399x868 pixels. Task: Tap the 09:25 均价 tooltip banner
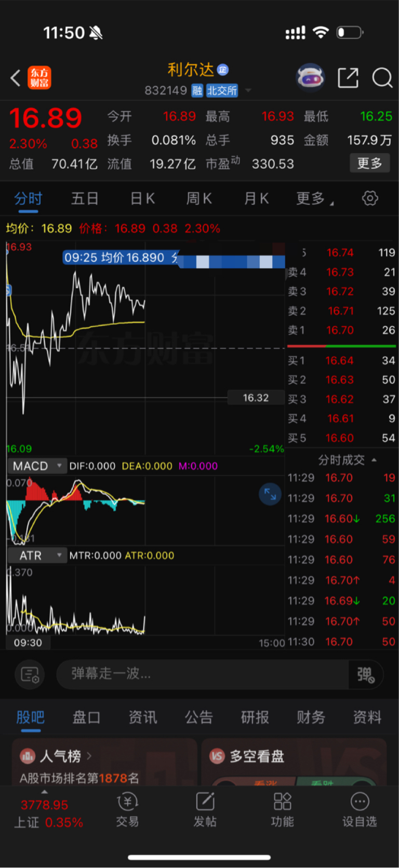pyautogui.click(x=174, y=258)
